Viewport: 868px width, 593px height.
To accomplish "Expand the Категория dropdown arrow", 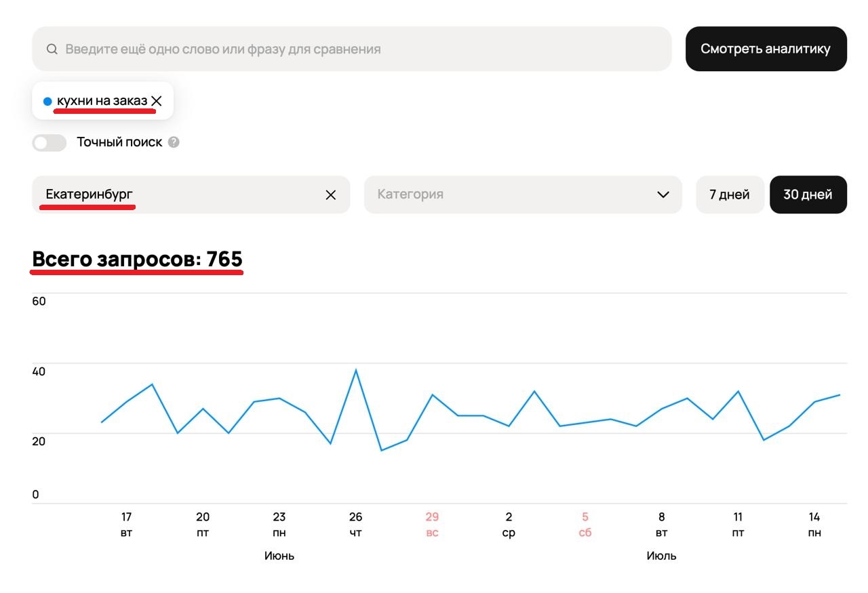I will coord(663,195).
